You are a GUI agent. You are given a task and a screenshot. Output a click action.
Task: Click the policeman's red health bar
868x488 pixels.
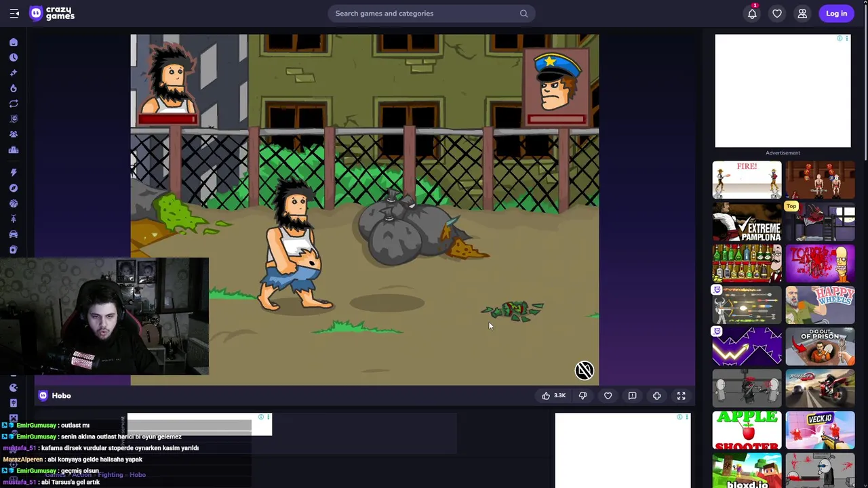(556, 120)
